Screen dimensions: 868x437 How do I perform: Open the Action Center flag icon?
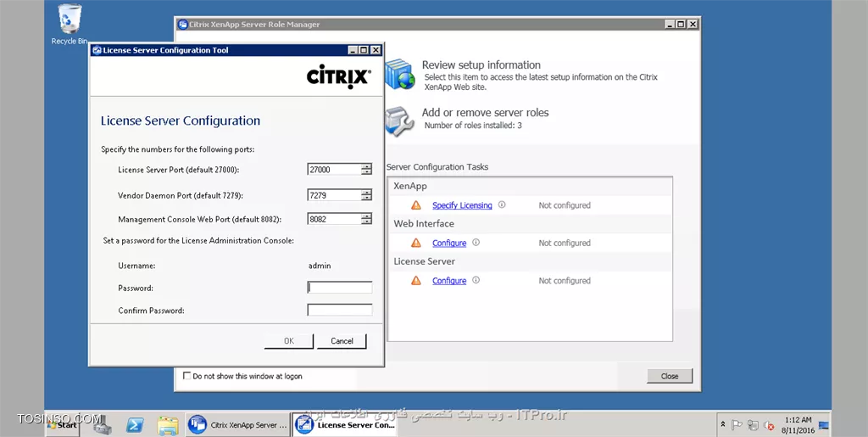(x=737, y=425)
